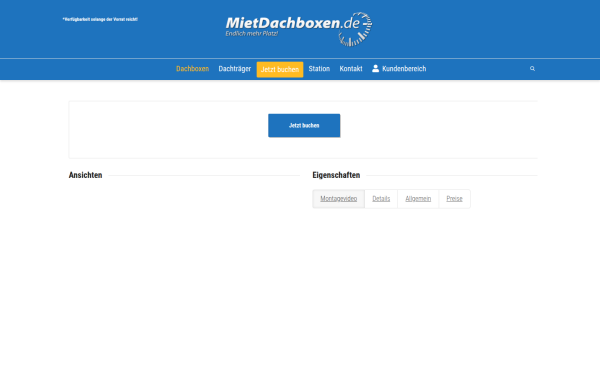Open the Kundenbereich link
This screenshot has width=600, height=375.
[404, 69]
